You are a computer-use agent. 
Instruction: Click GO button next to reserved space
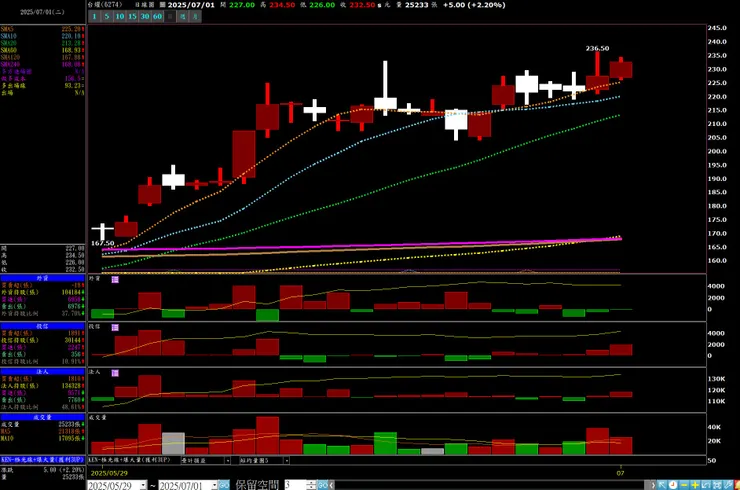tap(322, 485)
